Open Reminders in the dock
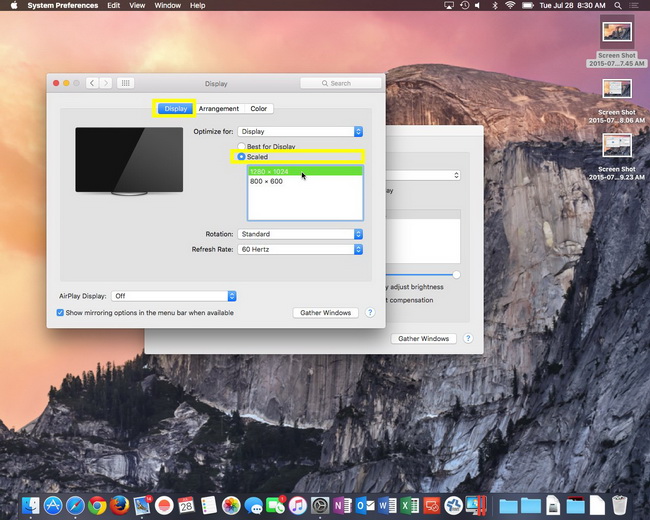The height and width of the screenshot is (520, 650). pyautogui.click(x=209, y=505)
